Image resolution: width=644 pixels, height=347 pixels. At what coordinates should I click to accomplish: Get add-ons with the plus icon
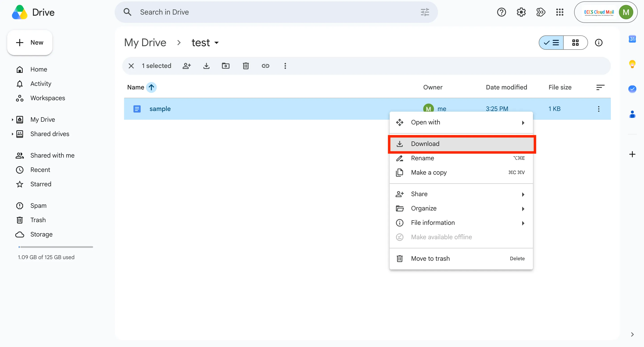(x=632, y=154)
